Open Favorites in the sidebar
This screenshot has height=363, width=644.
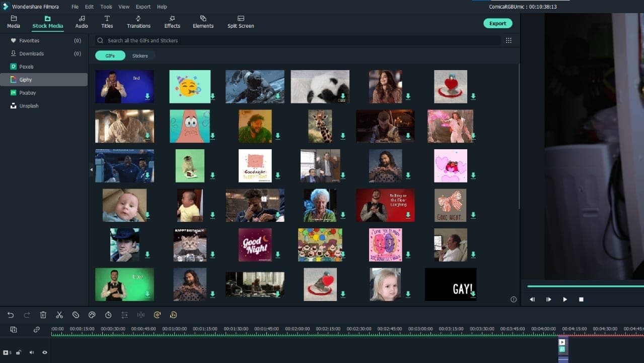click(x=44, y=40)
